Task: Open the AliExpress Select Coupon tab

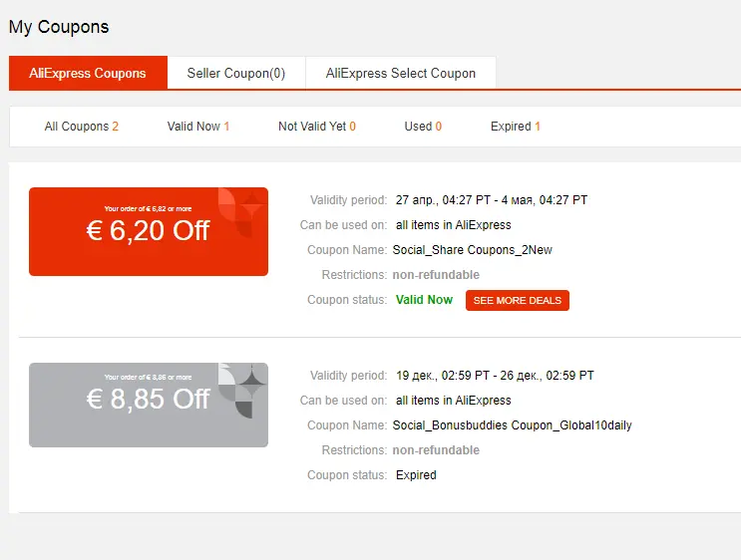Action: 401,73
